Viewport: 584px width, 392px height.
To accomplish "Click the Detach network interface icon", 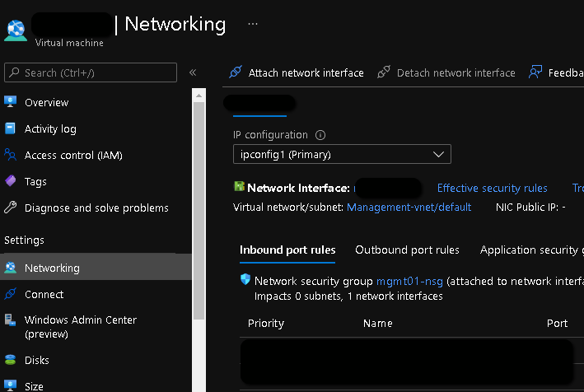I will [384, 72].
